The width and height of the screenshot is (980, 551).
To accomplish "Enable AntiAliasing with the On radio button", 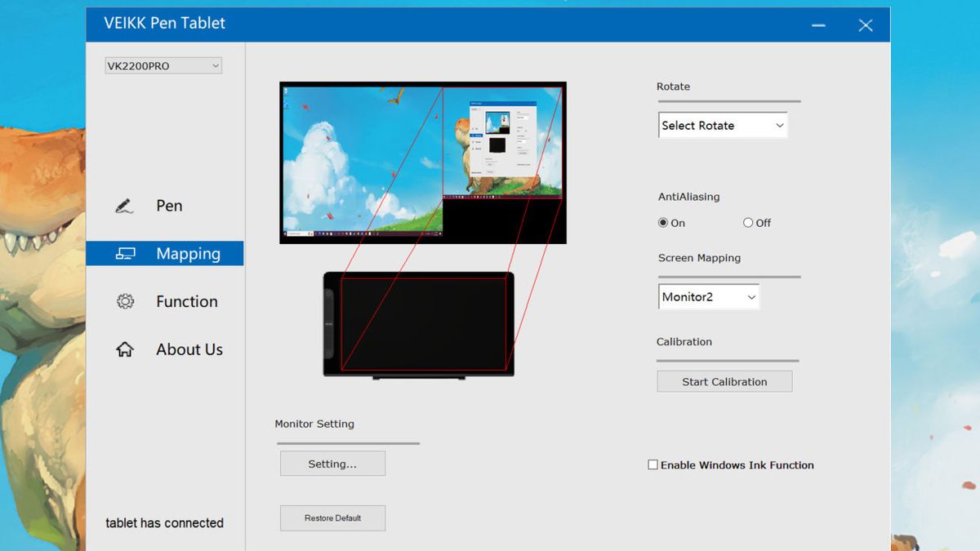I will pos(663,222).
